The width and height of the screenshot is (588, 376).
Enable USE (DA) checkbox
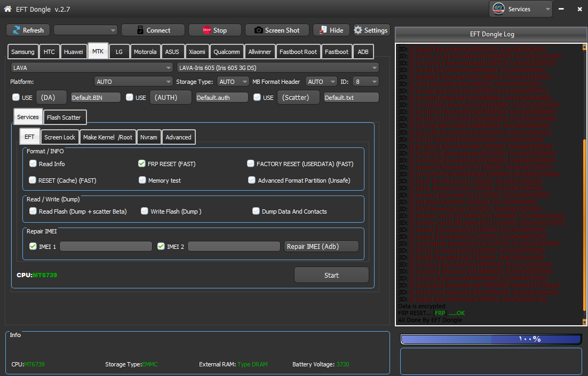[x=16, y=97]
